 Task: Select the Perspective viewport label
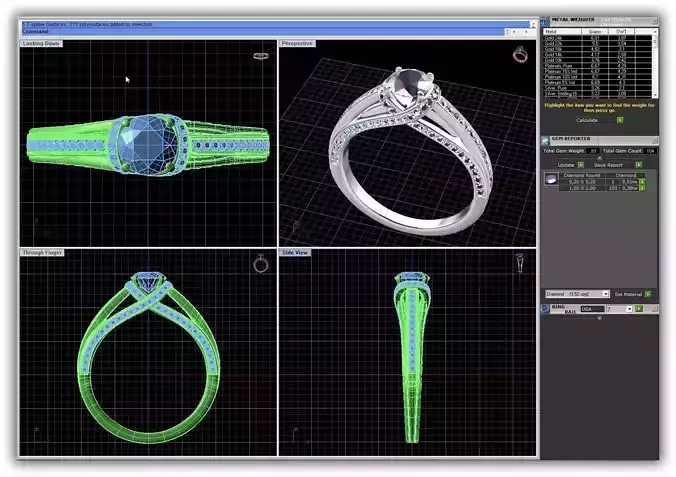(297, 44)
